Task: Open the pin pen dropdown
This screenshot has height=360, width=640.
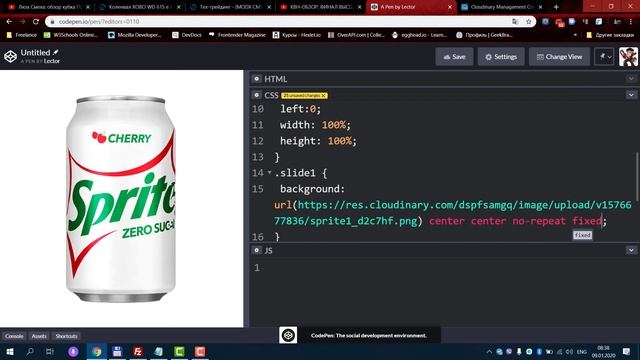Action: (605, 57)
